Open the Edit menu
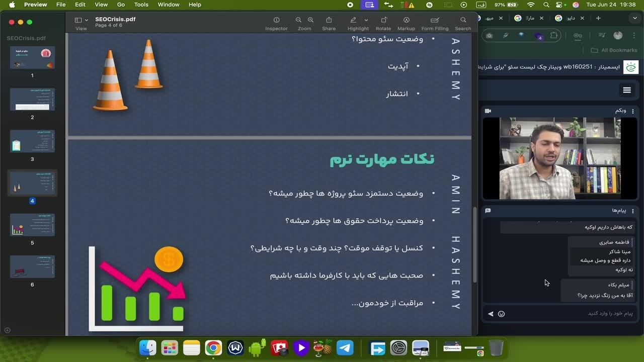 pos(80,5)
